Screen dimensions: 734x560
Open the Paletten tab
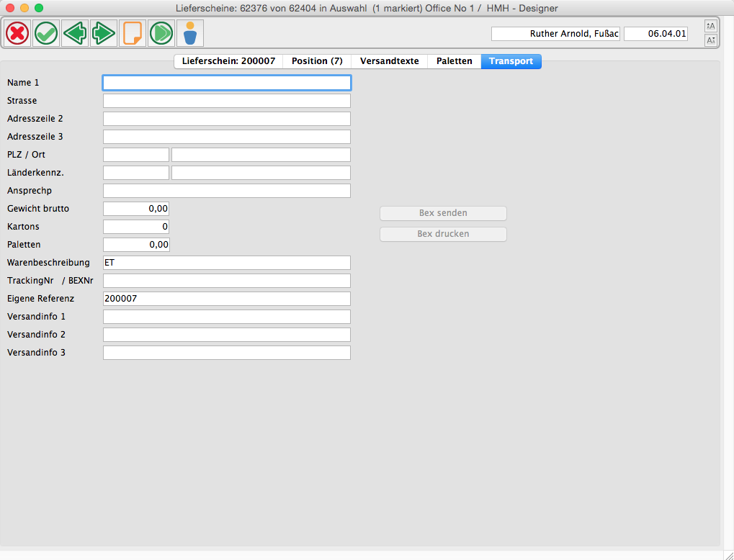pyautogui.click(x=454, y=61)
